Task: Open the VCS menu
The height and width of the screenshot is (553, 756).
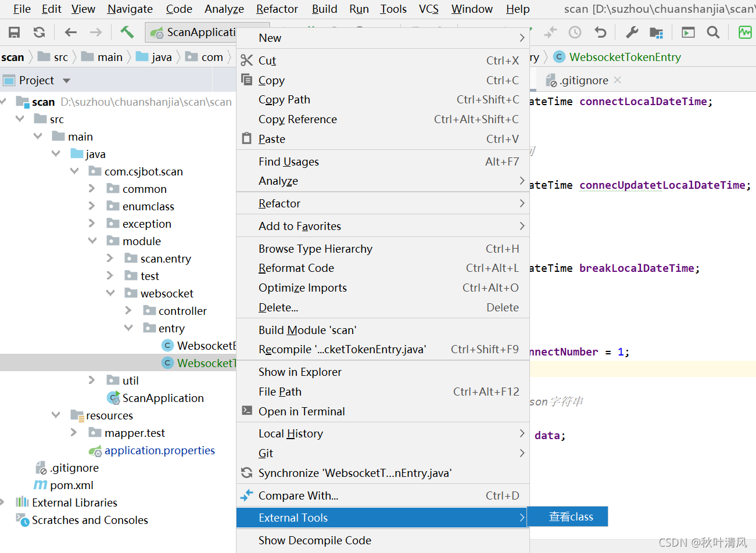Action: (x=429, y=9)
